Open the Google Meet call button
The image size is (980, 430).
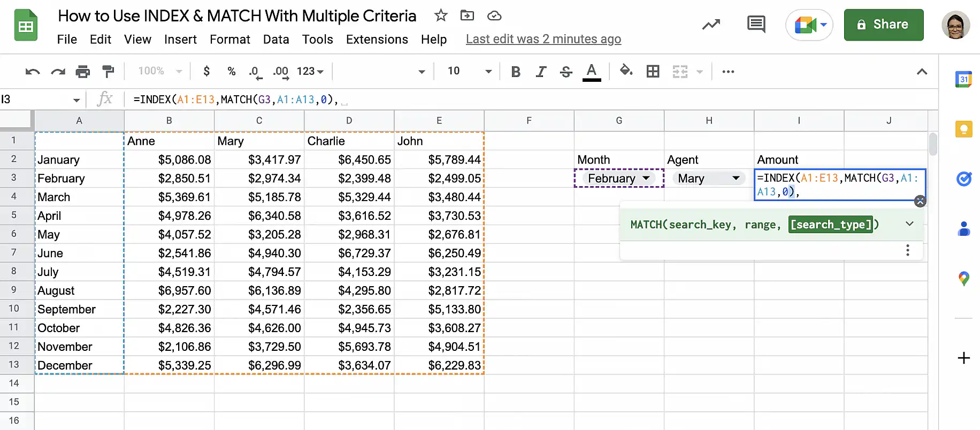coord(809,25)
